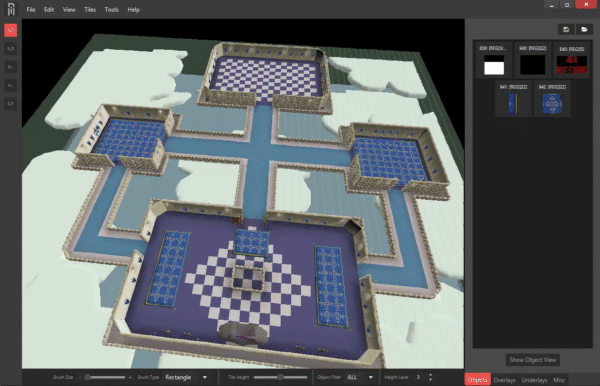Switch to the Overlays tab
Screen dimensions: 600x386
point(504,380)
